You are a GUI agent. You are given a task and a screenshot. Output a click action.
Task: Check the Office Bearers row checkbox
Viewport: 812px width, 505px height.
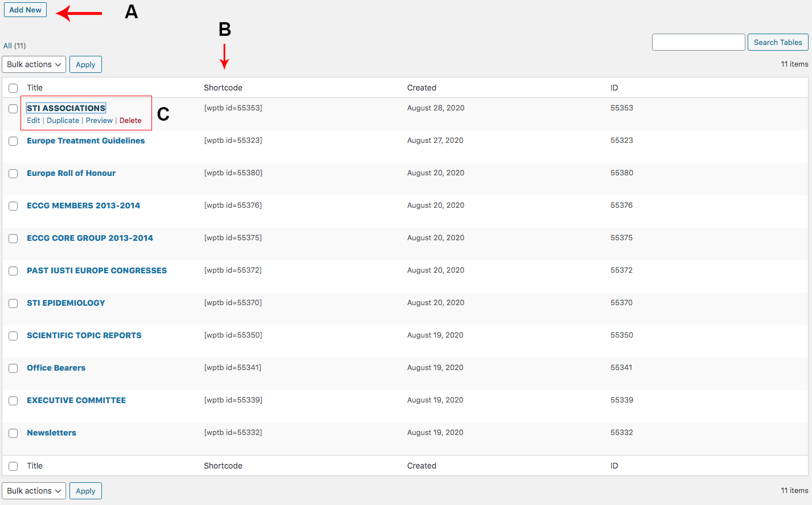pos(13,368)
